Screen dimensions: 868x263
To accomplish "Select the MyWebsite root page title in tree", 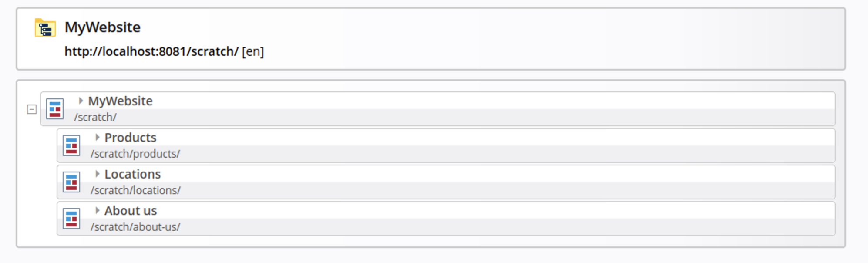I will (x=120, y=101).
